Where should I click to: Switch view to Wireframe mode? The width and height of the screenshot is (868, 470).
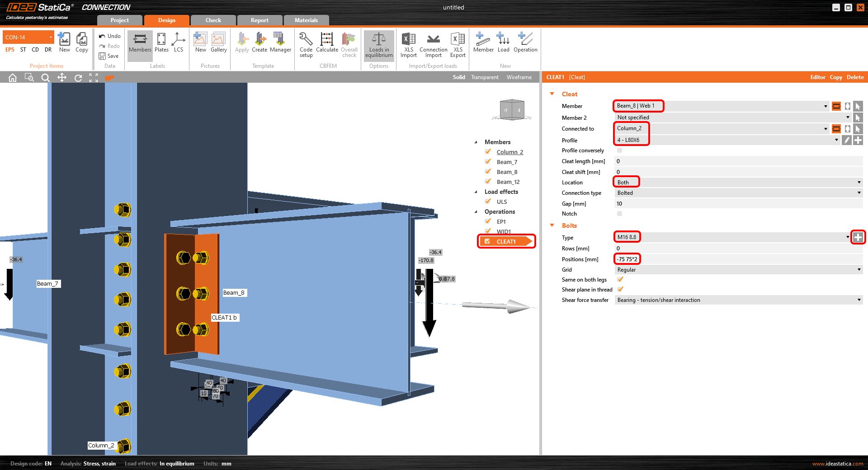click(519, 77)
